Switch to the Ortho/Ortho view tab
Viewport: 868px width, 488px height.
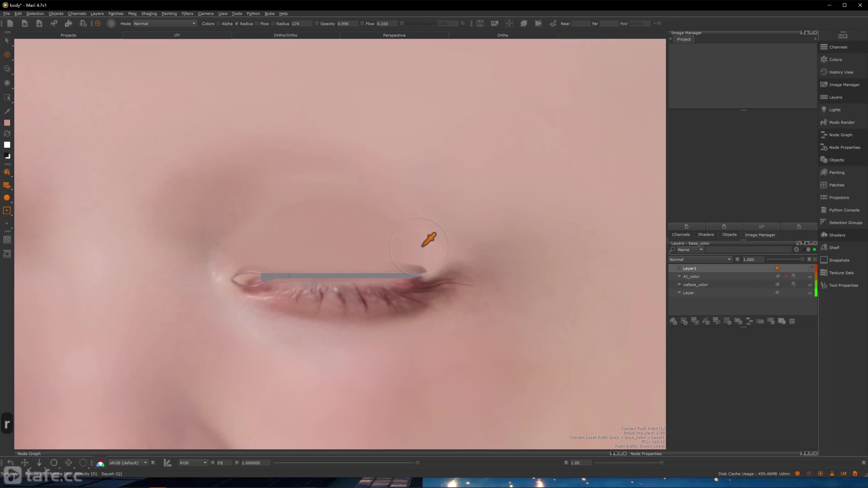tap(285, 35)
